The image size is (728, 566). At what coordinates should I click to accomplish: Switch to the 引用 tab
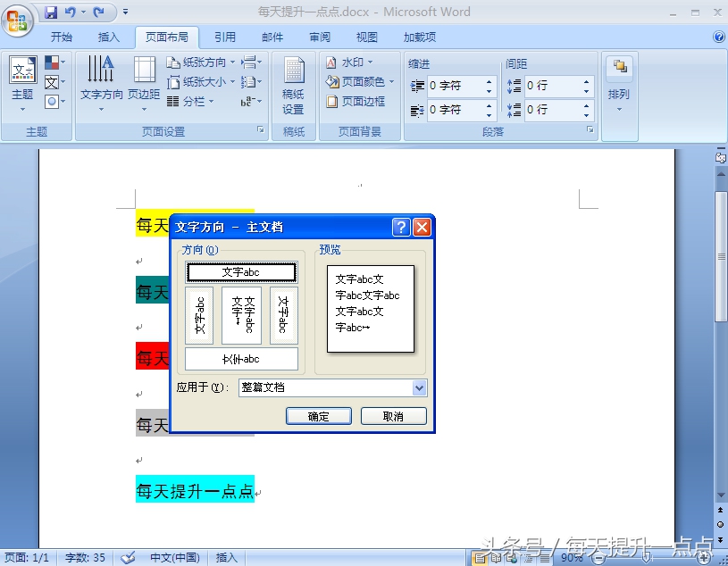(225, 37)
